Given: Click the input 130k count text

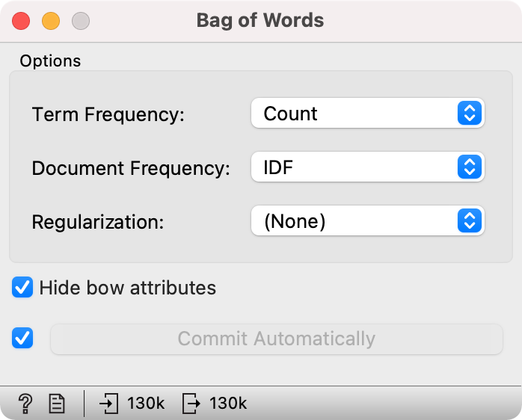Looking at the screenshot, I should pyautogui.click(x=145, y=404).
